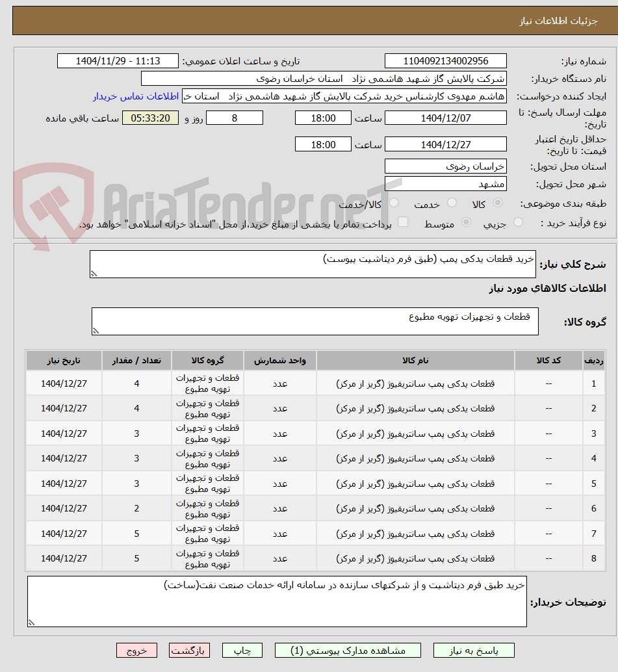Screen dimensions: 618x672
Task: Click quantity value 2 in row 6
Action: click(136, 508)
